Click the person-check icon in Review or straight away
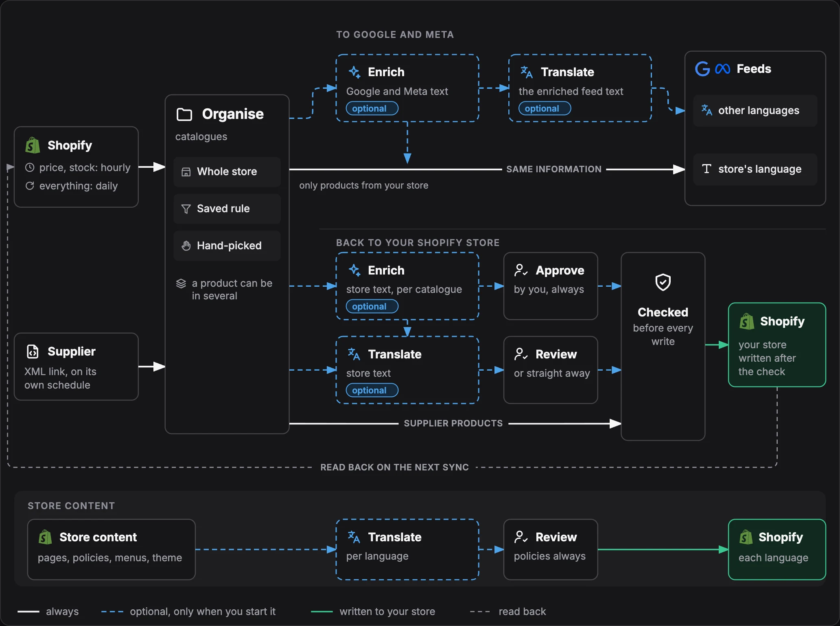The width and height of the screenshot is (840, 626). 521,354
